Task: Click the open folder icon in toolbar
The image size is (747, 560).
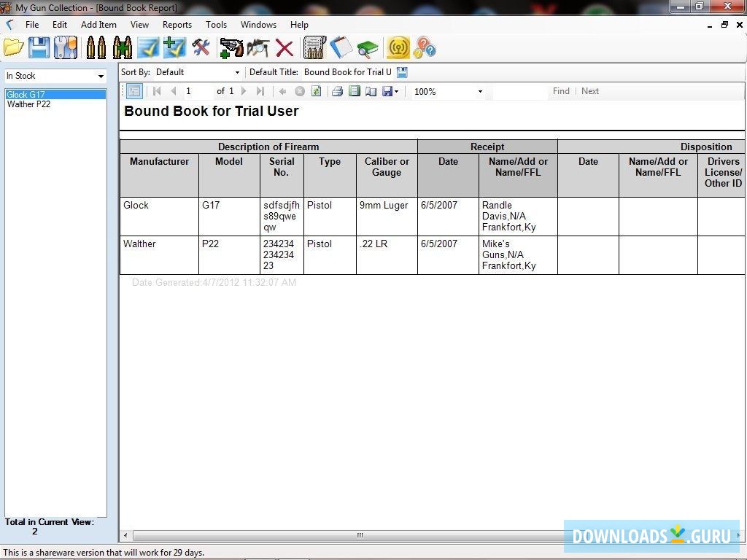Action: (14, 48)
